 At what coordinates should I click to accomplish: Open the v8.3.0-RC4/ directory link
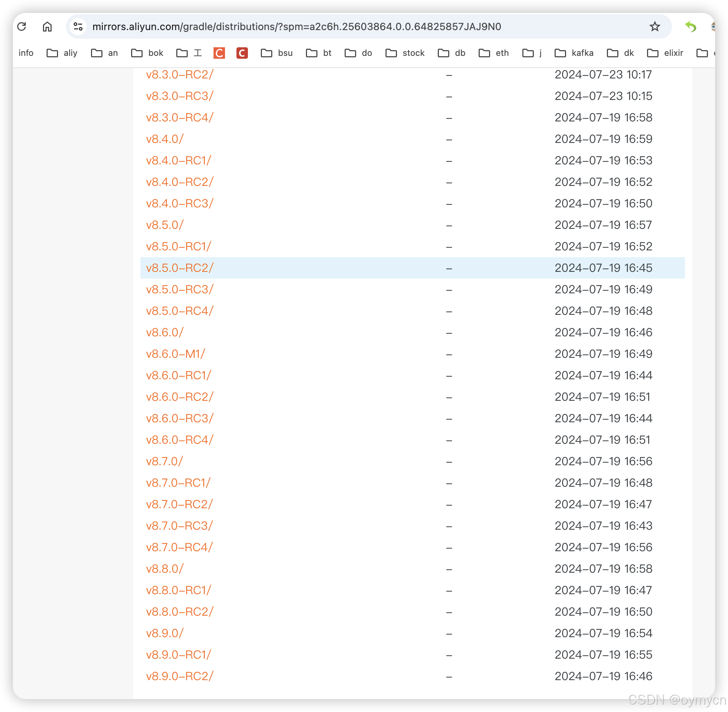[x=179, y=117]
